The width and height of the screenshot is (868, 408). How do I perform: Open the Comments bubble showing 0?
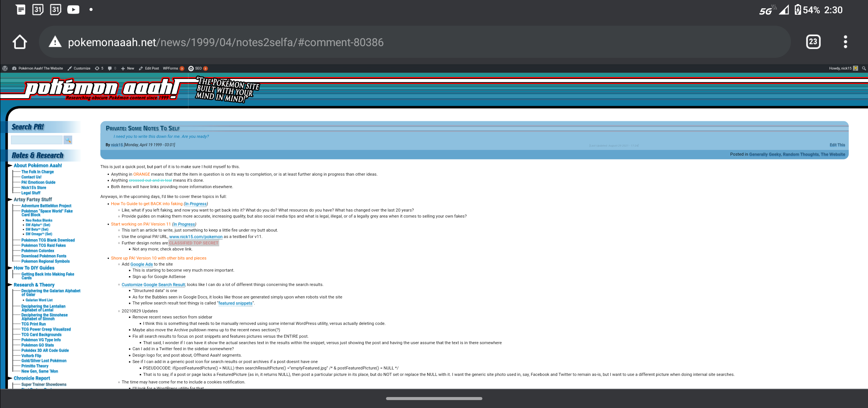pos(112,68)
